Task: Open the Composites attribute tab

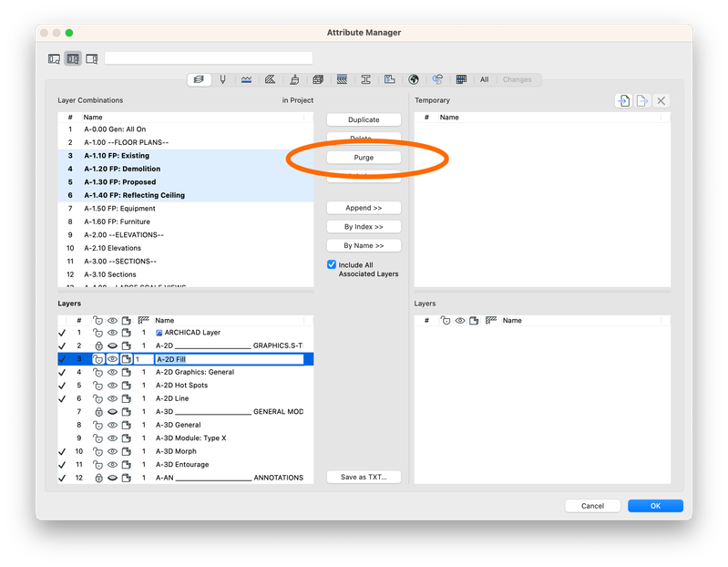Action: tap(342, 79)
